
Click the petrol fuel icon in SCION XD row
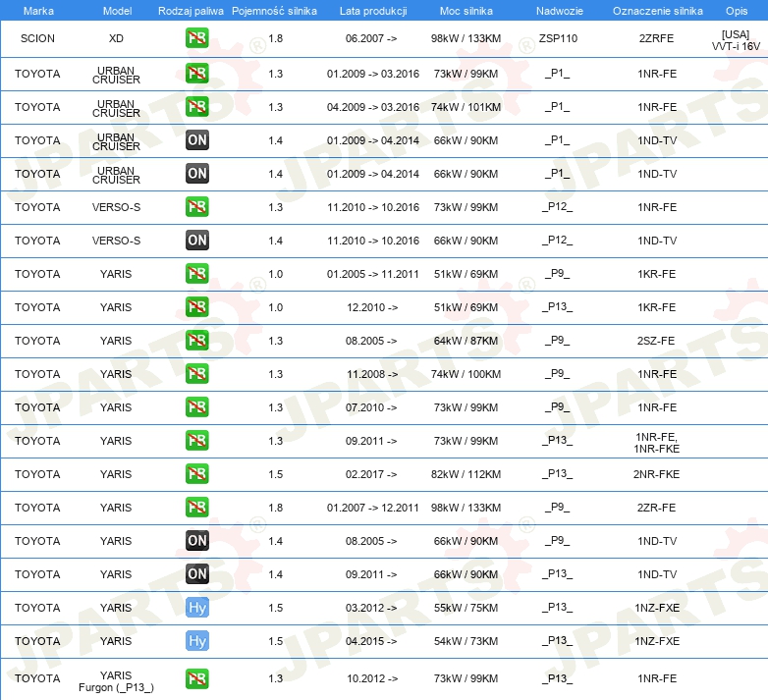click(197, 38)
